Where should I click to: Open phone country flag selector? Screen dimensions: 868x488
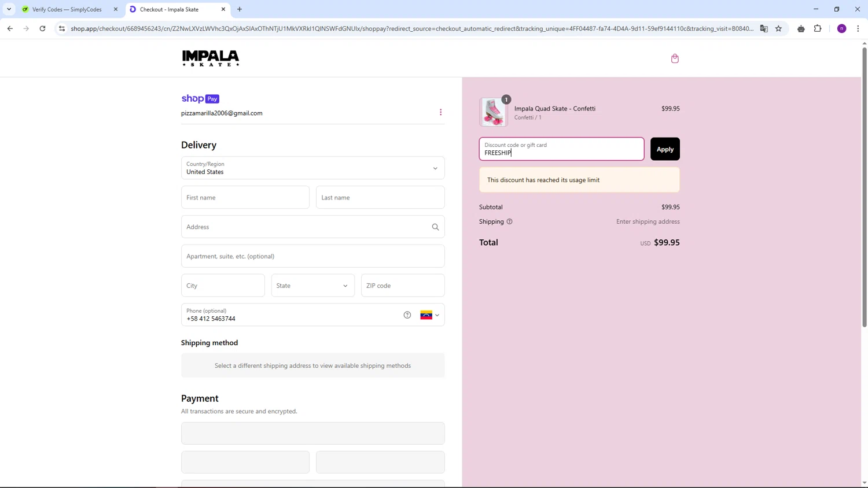[x=429, y=315]
